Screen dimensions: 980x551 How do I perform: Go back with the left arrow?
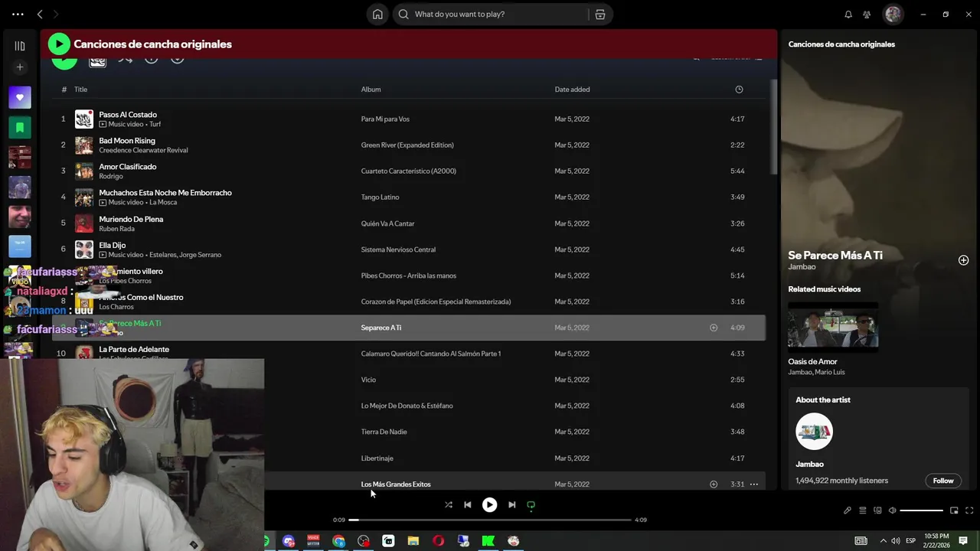click(x=40, y=14)
